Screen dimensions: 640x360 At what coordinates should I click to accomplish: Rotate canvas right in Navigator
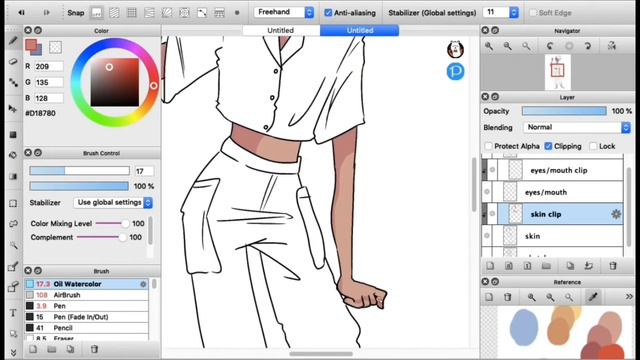tap(587, 46)
